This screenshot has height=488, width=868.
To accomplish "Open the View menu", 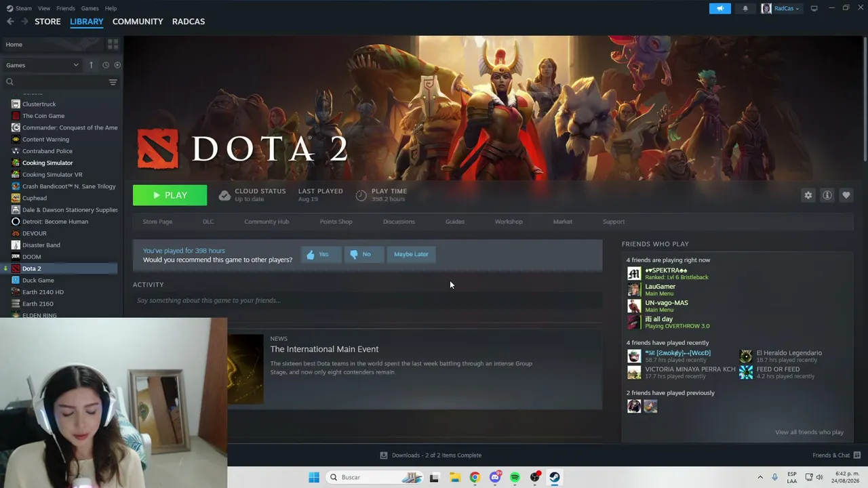I will click(44, 8).
